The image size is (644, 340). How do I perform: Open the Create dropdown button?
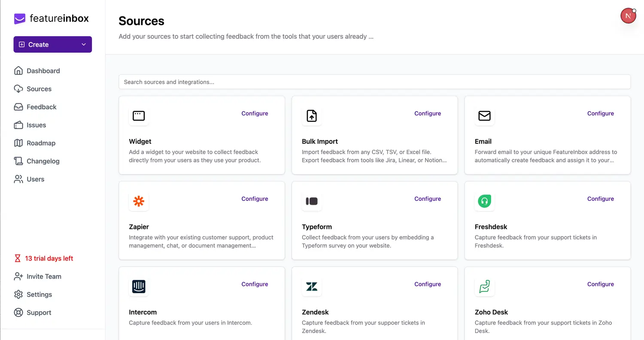point(53,45)
